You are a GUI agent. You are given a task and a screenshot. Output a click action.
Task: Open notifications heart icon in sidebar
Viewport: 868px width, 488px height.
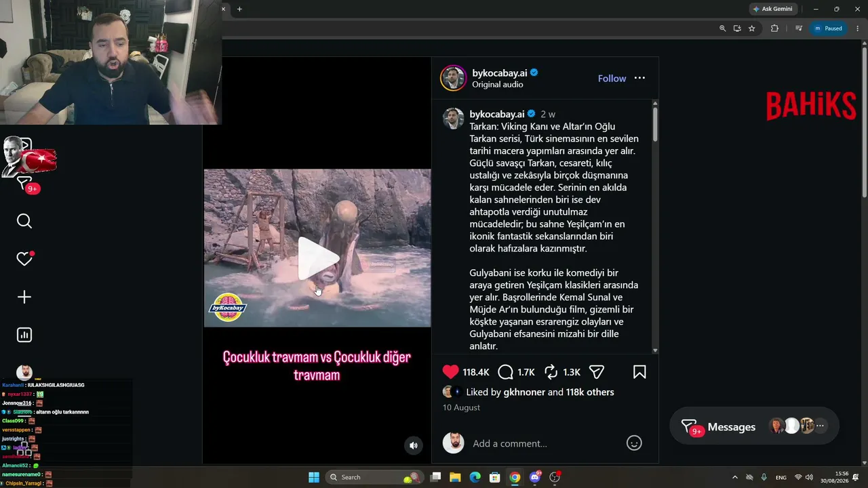[24, 259]
